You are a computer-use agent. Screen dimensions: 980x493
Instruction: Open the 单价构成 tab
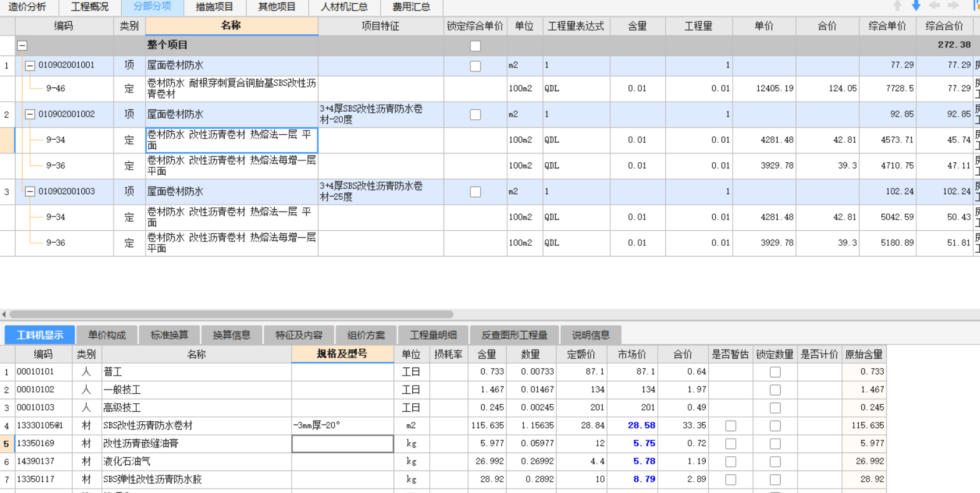click(x=107, y=335)
